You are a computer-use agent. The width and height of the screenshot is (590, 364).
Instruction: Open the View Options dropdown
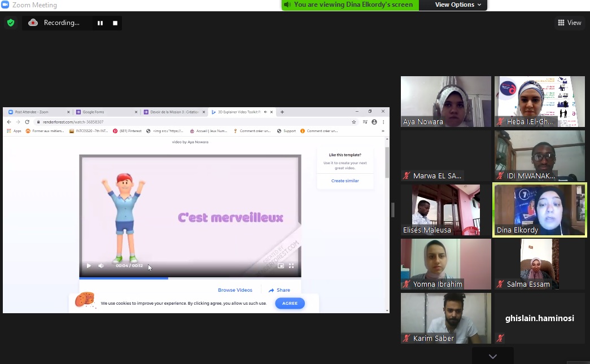pyautogui.click(x=458, y=5)
